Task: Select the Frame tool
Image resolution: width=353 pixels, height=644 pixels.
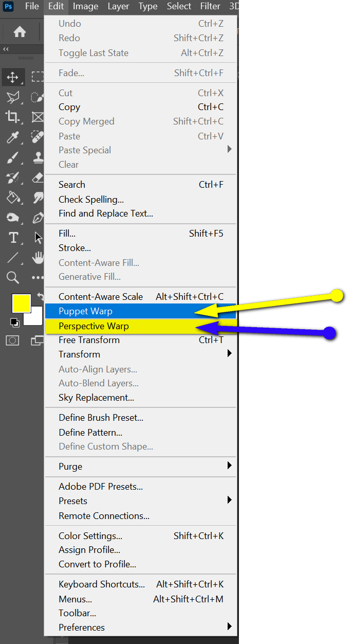Action: (x=38, y=117)
